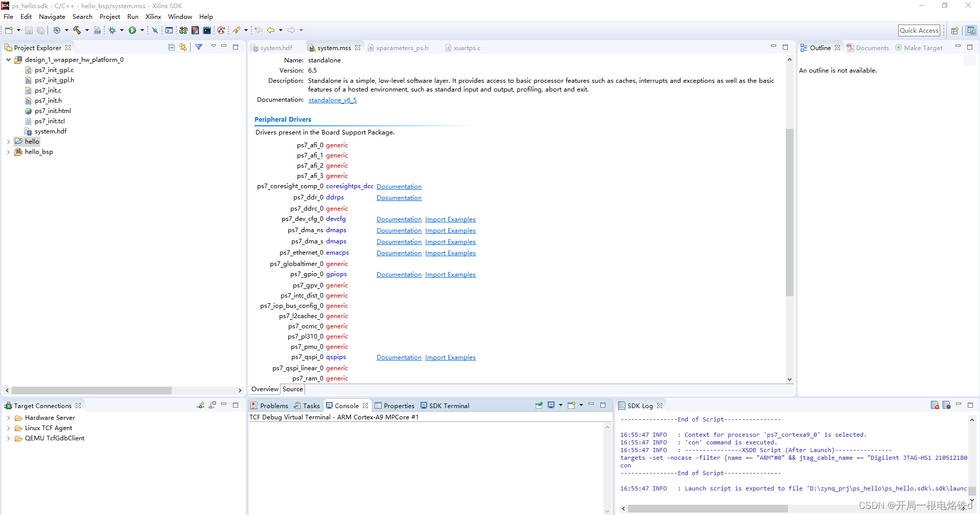Expand the Hardware Server tree node
Screen dimensions: 980x515
pos(8,418)
